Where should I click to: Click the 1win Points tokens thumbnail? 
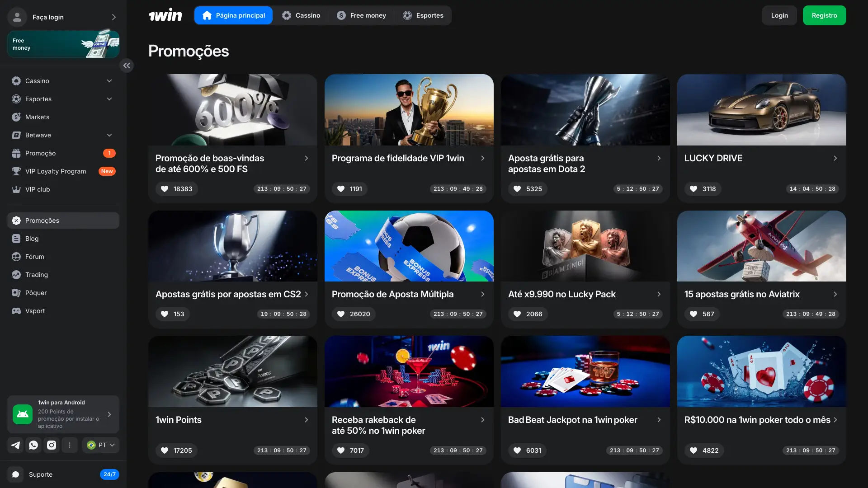coord(233,371)
